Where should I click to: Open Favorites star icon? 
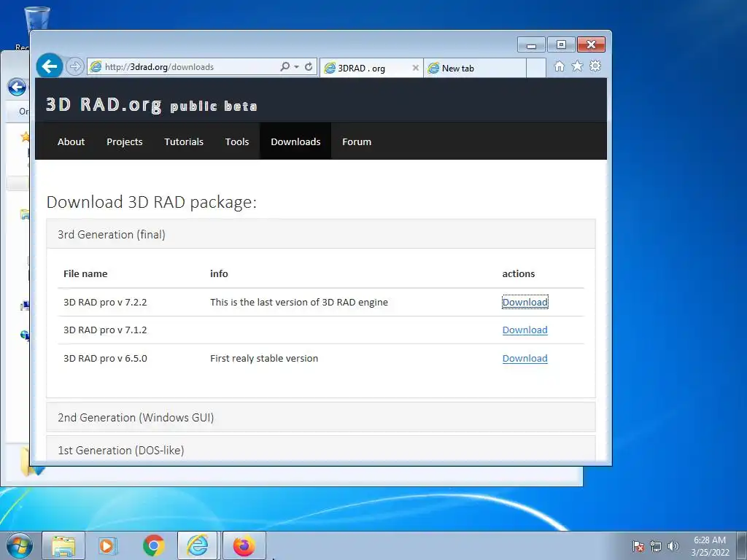pyautogui.click(x=578, y=66)
